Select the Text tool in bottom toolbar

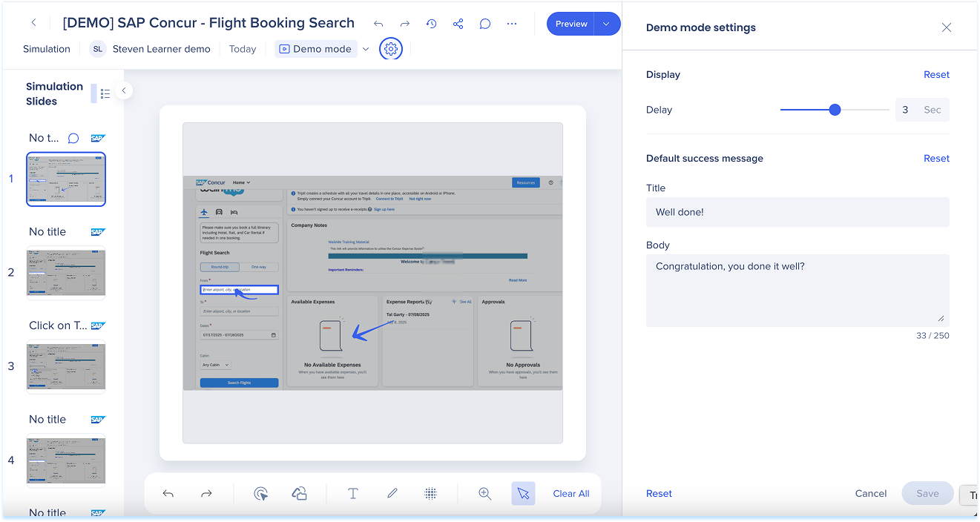click(x=353, y=494)
